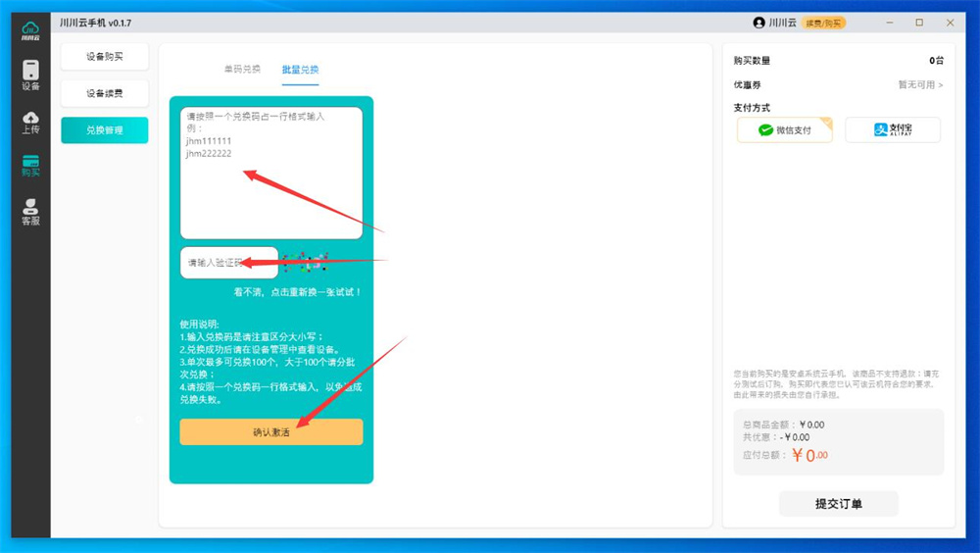Minimize the 川川云手机 window

[x=888, y=23]
